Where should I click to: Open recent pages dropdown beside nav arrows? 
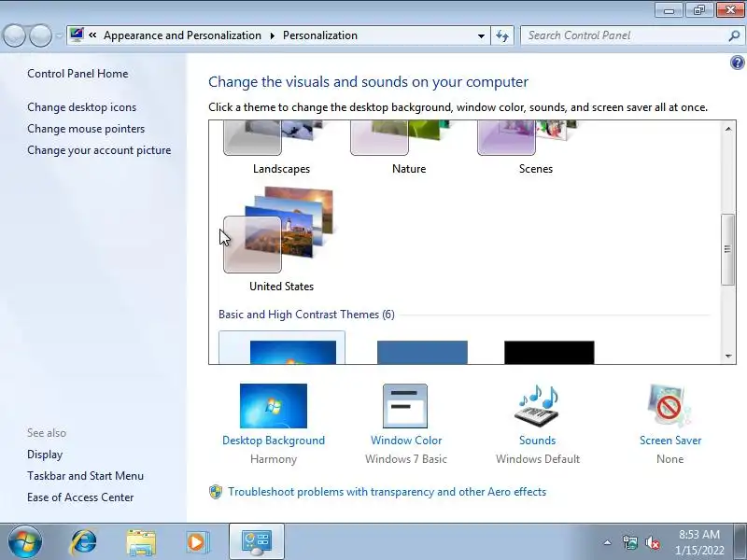click(59, 35)
